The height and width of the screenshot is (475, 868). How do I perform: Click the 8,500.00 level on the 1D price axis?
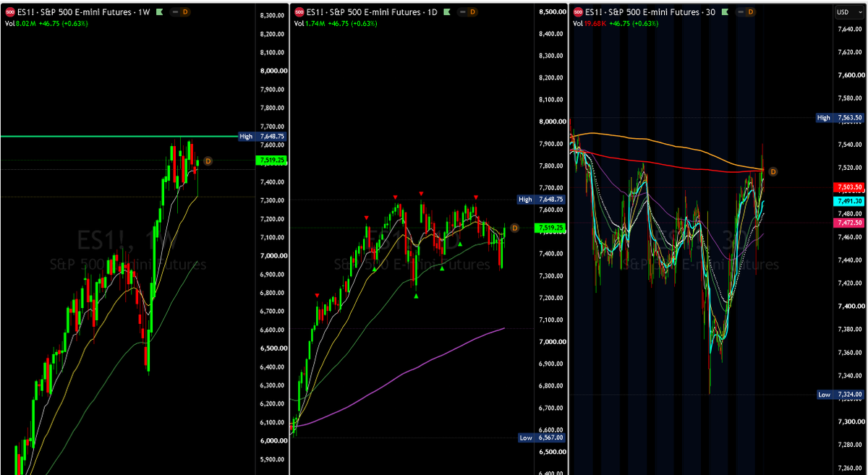pos(551,12)
